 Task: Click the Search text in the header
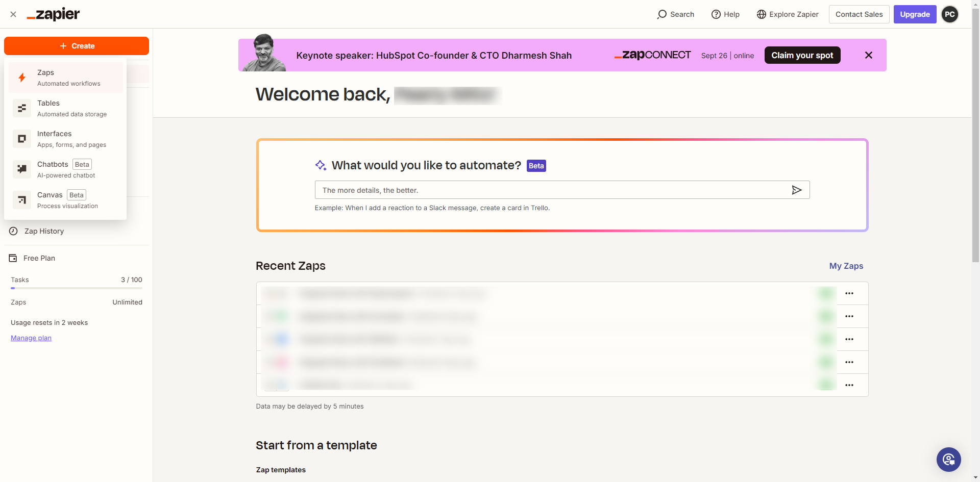682,14
